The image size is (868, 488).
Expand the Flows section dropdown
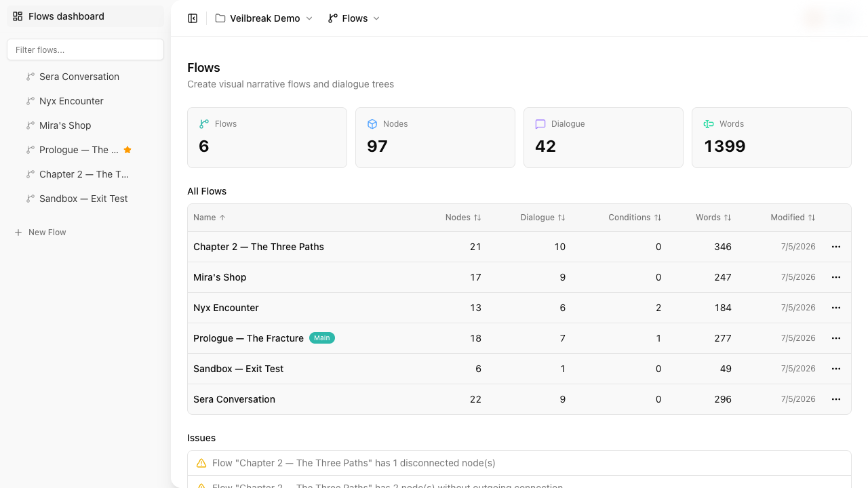[x=354, y=18]
